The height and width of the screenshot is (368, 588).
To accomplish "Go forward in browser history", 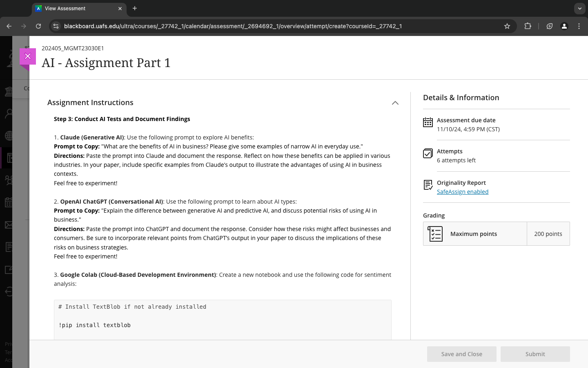I will click(24, 26).
